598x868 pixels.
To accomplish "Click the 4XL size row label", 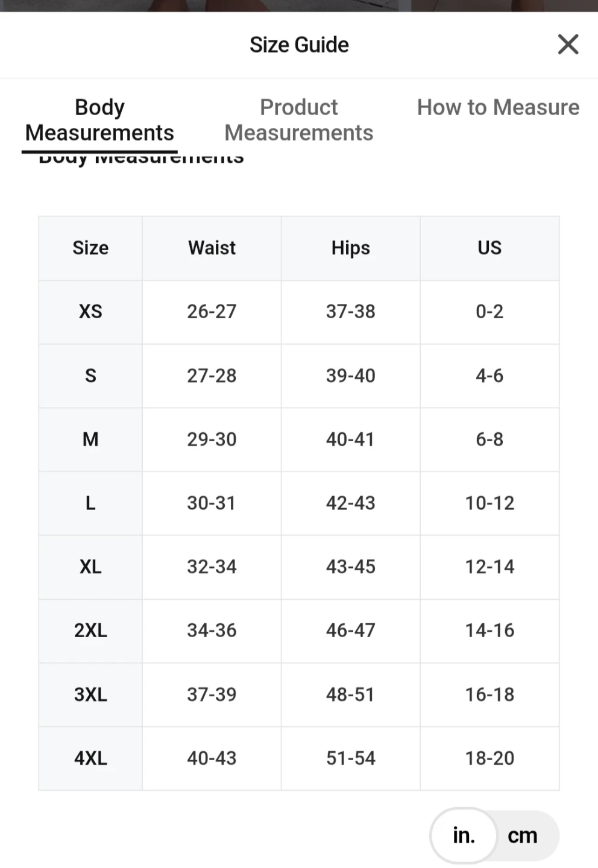I will pos(90,758).
